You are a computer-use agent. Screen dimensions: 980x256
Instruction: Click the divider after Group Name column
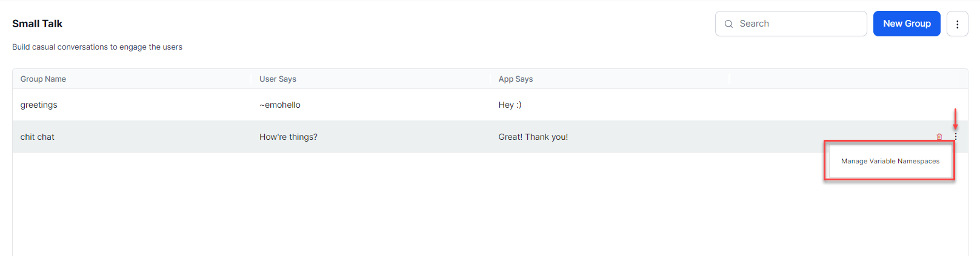click(251, 79)
